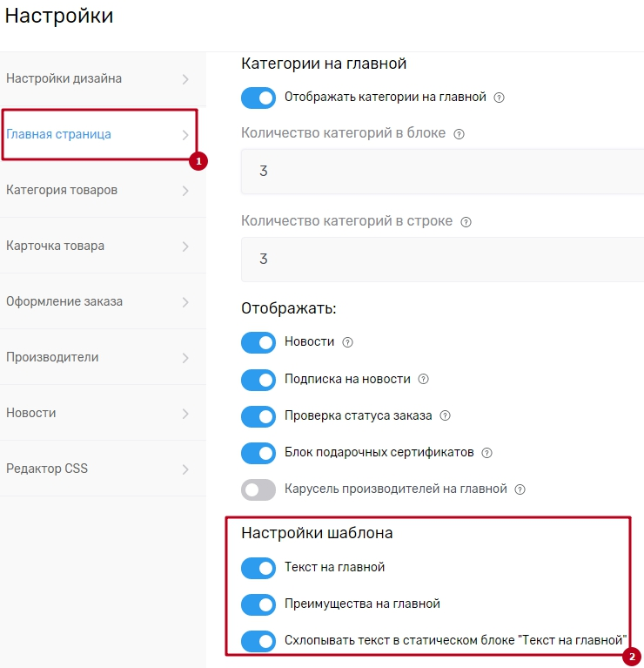
Task: Show help hint for 'Подписка на новости'
Action: tap(424, 380)
